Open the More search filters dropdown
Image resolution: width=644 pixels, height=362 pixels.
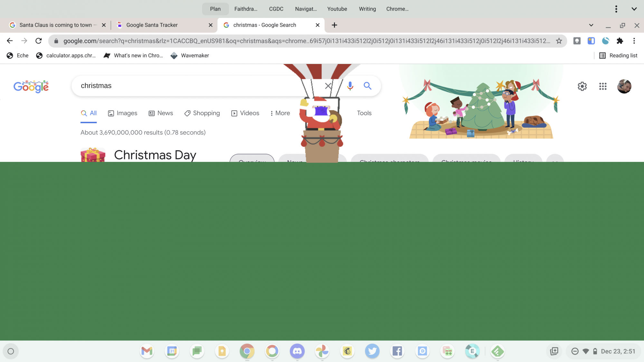[x=279, y=113]
